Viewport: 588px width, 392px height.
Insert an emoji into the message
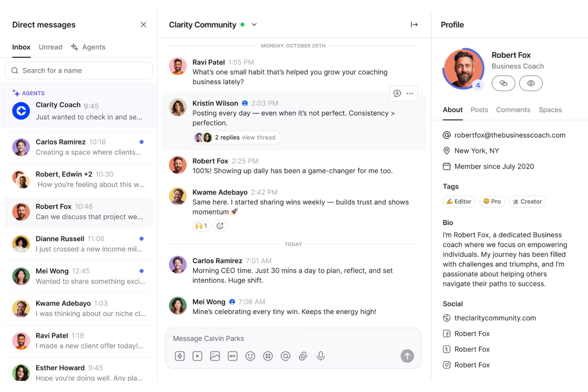250,356
